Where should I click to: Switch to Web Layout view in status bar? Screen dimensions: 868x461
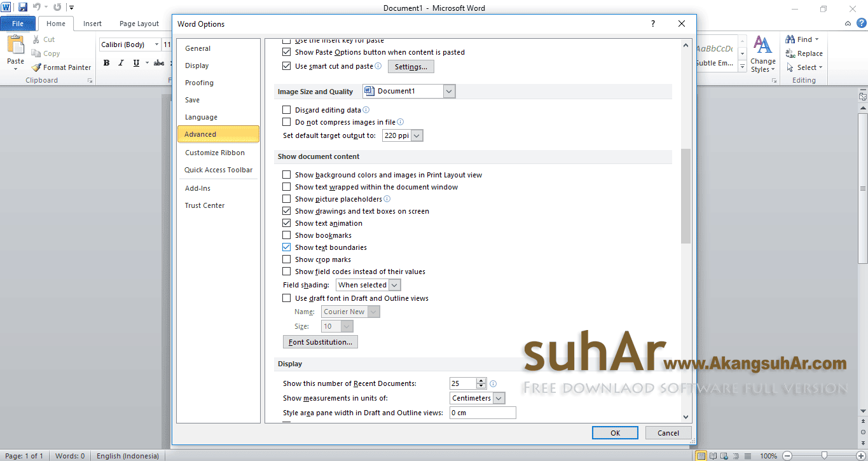[x=725, y=456]
